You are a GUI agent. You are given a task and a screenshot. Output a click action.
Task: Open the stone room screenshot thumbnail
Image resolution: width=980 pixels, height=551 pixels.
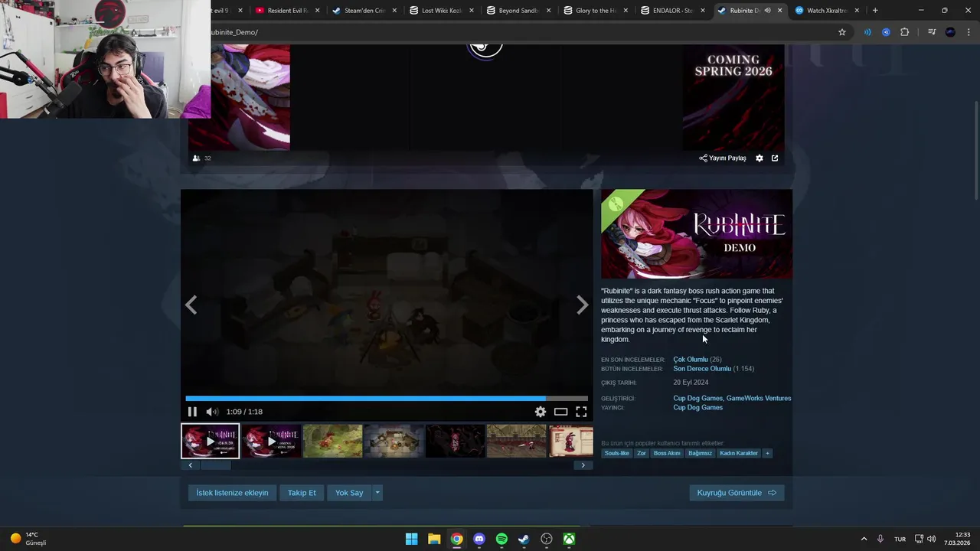(394, 442)
